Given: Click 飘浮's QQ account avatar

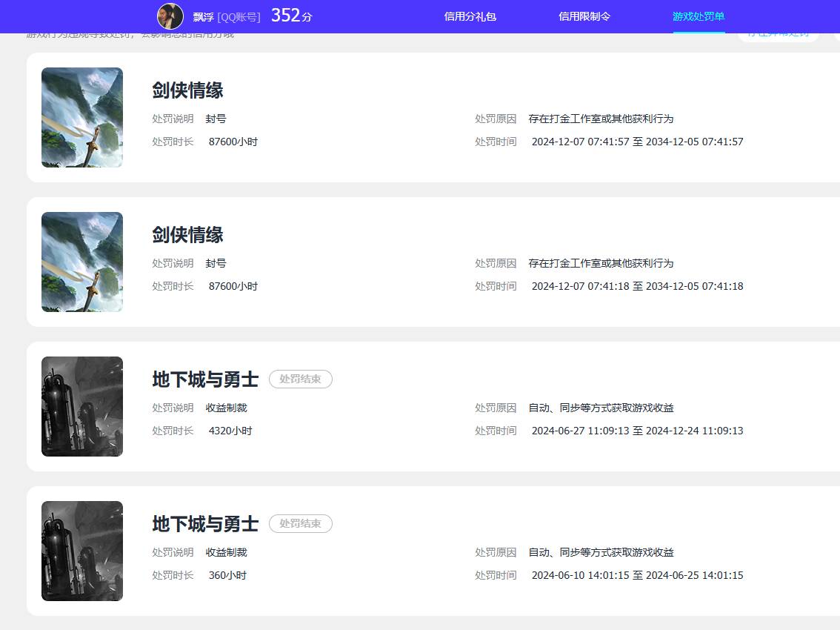Looking at the screenshot, I should [170, 16].
